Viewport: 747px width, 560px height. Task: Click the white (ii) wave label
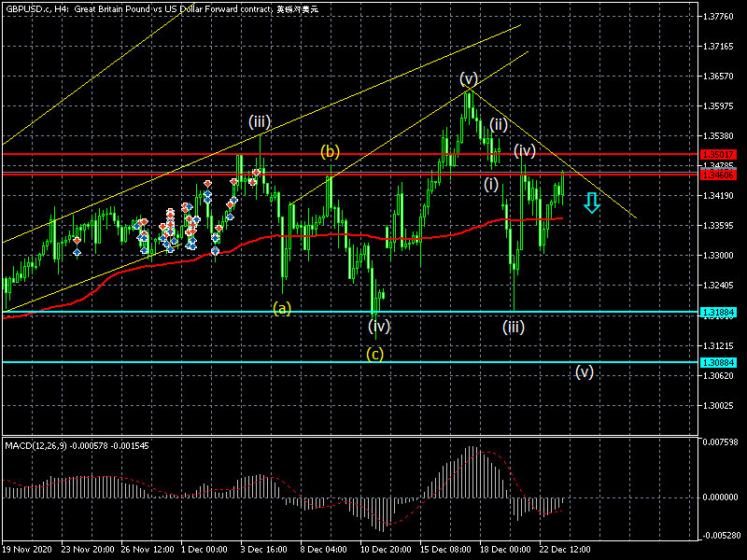pyautogui.click(x=499, y=124)
